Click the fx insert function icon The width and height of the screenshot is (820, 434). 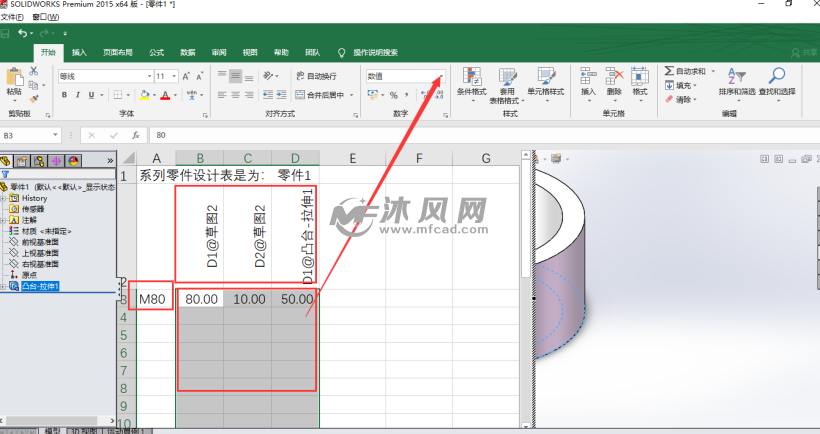point(135,135)
